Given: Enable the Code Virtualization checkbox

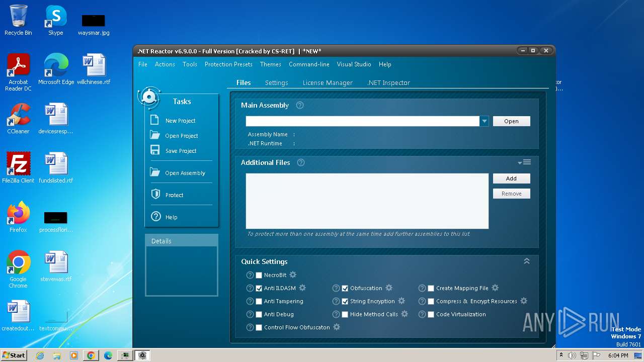Looking at the screenshot, I should point(431,314).
